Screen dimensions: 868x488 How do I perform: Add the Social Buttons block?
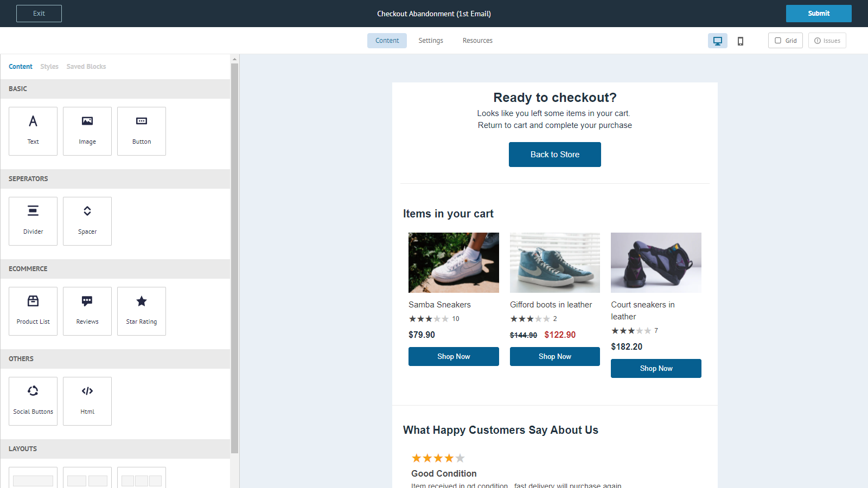(33, 401)
